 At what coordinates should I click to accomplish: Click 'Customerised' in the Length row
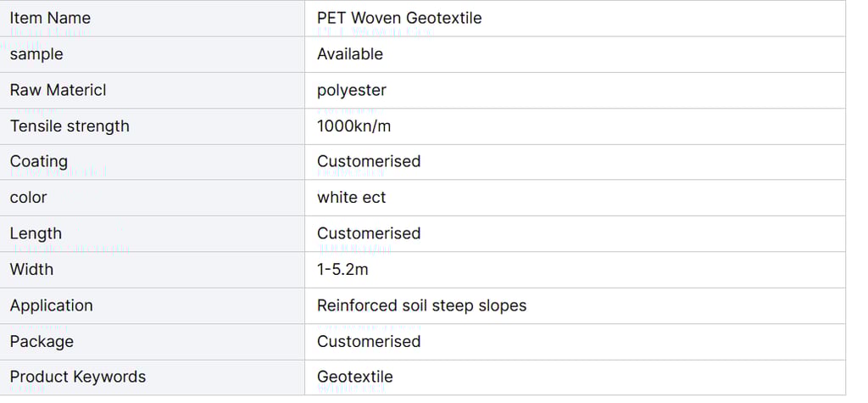369,234
